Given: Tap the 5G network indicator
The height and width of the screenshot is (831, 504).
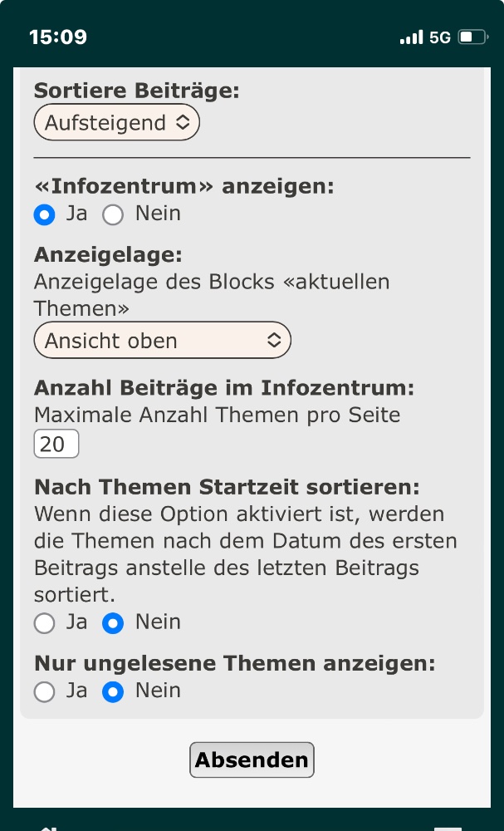Looking at the screenshot, I should click(x=440, y=37).
